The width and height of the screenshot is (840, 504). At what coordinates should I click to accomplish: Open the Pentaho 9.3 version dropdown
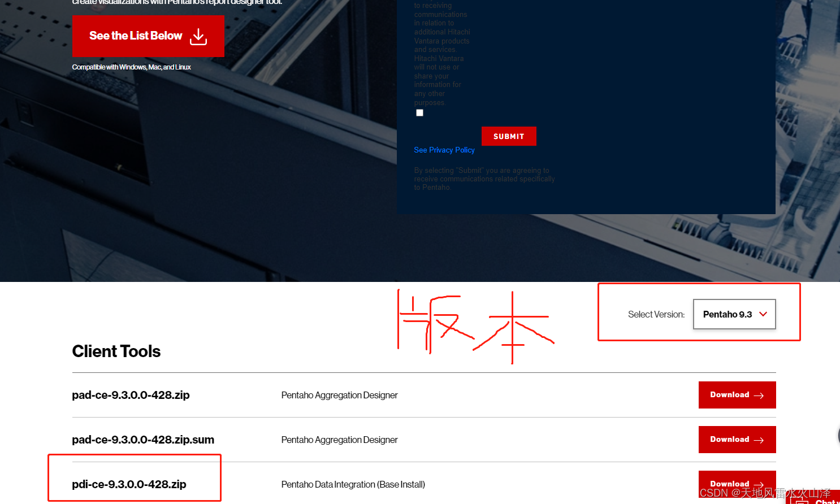click(x=734, y=314)
